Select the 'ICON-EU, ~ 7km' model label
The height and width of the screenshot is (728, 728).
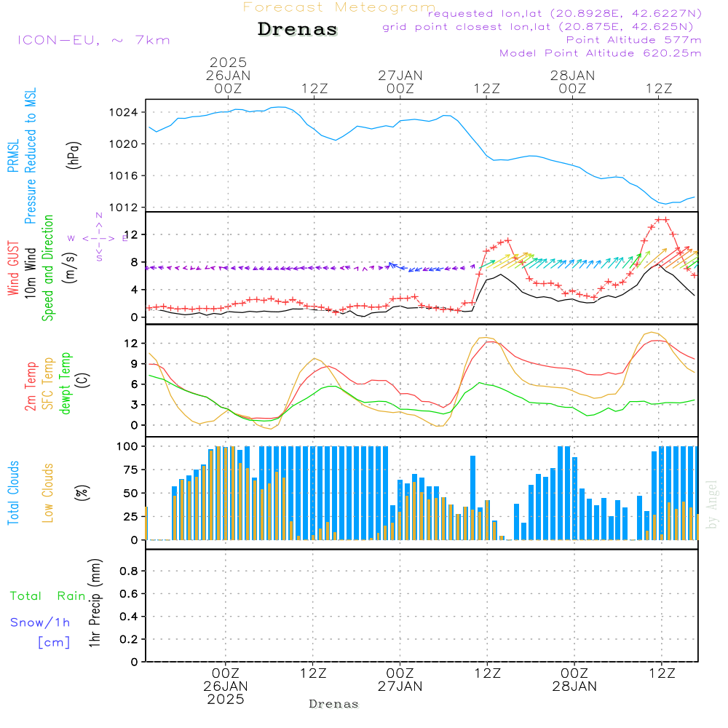94,40
